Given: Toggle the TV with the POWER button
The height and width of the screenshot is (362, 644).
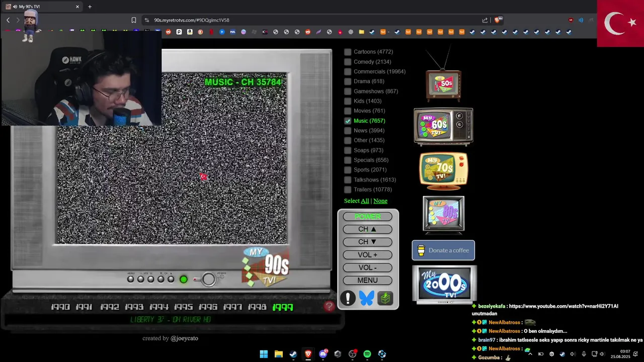Looking at the screenshot, I should (x=367, y=217).
